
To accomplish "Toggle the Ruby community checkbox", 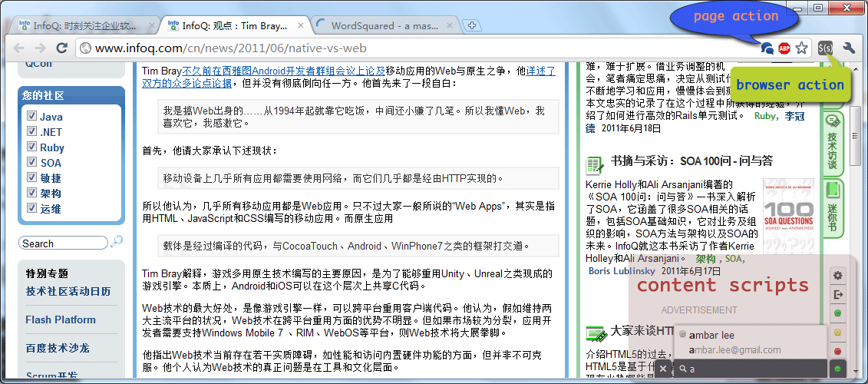I will click(x=31, y=147).
